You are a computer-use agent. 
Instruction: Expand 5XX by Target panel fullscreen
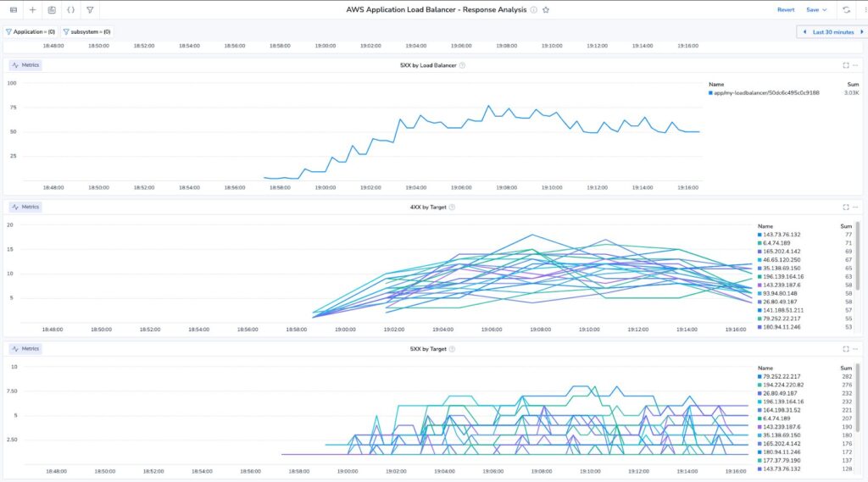(846, 349)
